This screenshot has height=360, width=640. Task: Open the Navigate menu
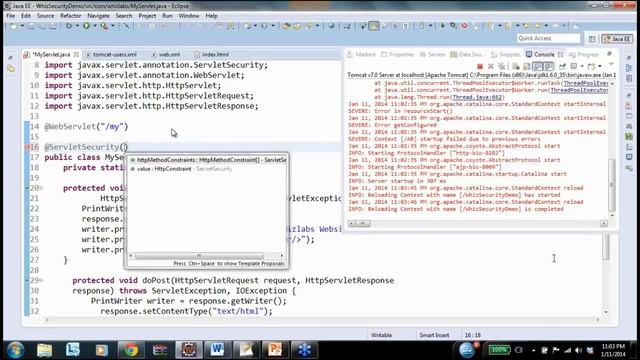click(98, 16)
